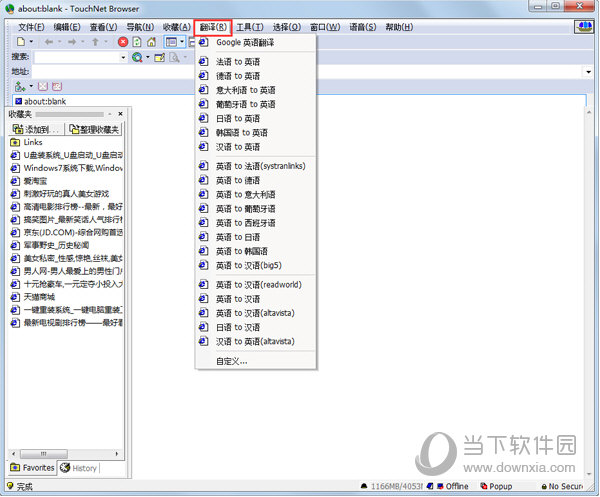
Task: Switch to the History tab
Action: pos(80,468)
